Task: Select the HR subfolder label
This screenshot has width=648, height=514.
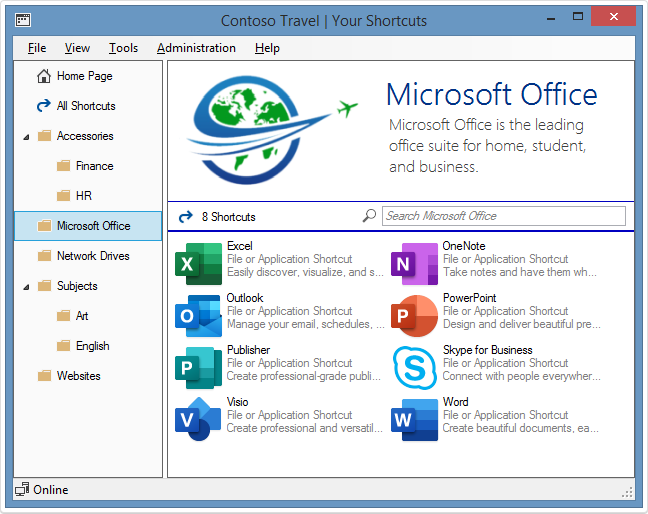Action: coord(83,195)
